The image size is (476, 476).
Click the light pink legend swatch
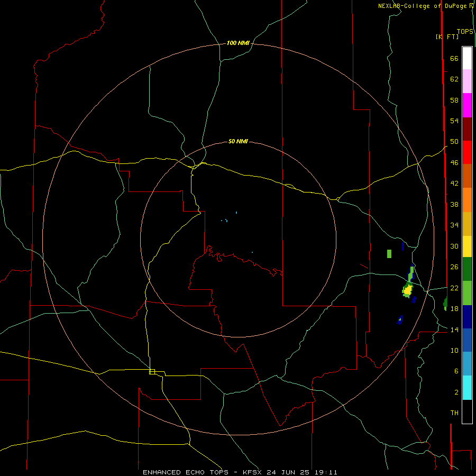467,81
